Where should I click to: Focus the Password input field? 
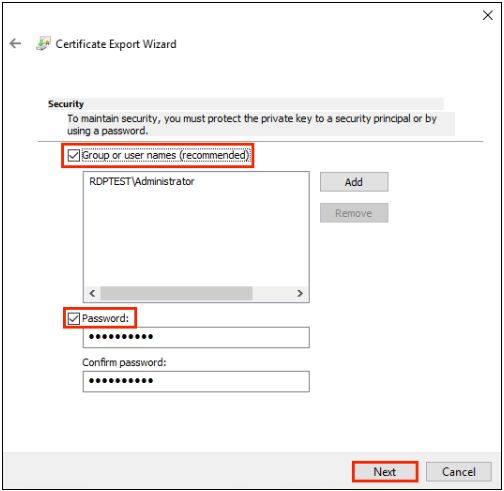point(196,337)
